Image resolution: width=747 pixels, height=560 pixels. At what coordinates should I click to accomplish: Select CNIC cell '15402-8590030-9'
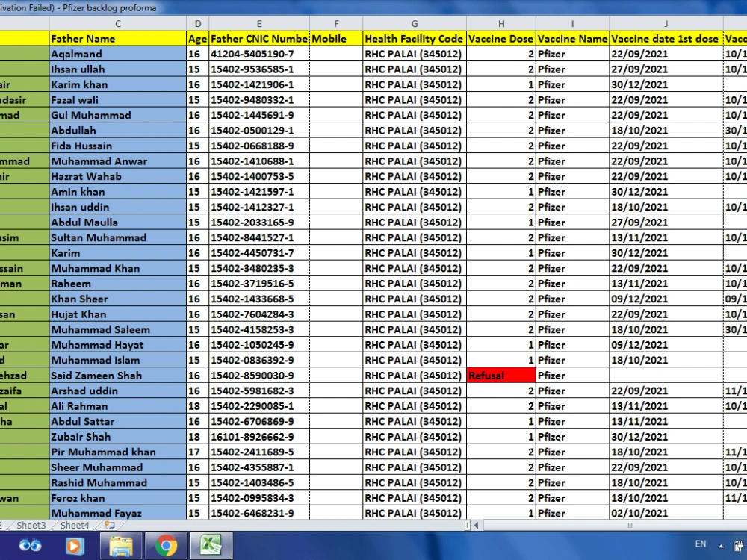coord(259,376)
